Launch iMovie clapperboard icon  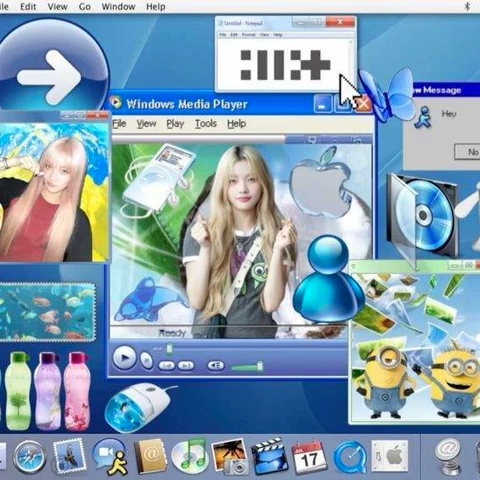tap(270, 456)
